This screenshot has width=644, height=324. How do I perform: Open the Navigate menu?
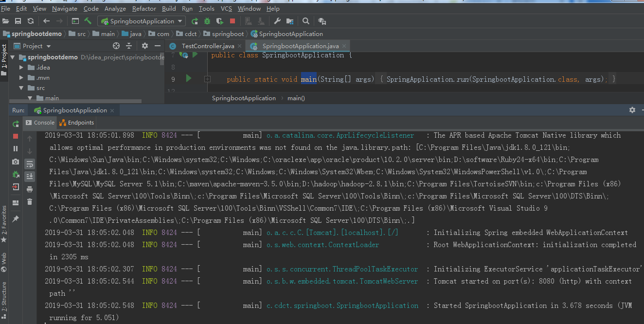65,8
